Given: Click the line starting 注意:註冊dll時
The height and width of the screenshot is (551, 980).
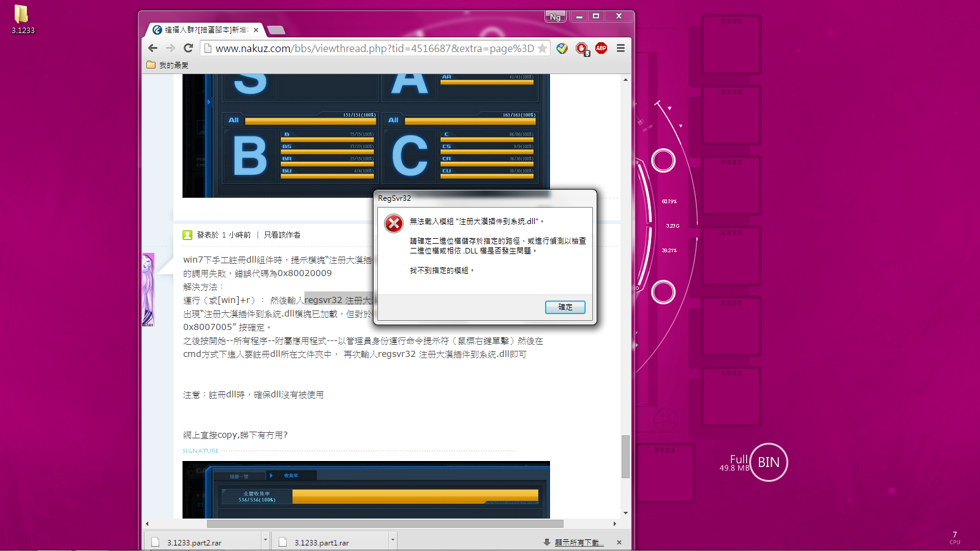Looking at the screenshot, I should click(x=254, y=395).
